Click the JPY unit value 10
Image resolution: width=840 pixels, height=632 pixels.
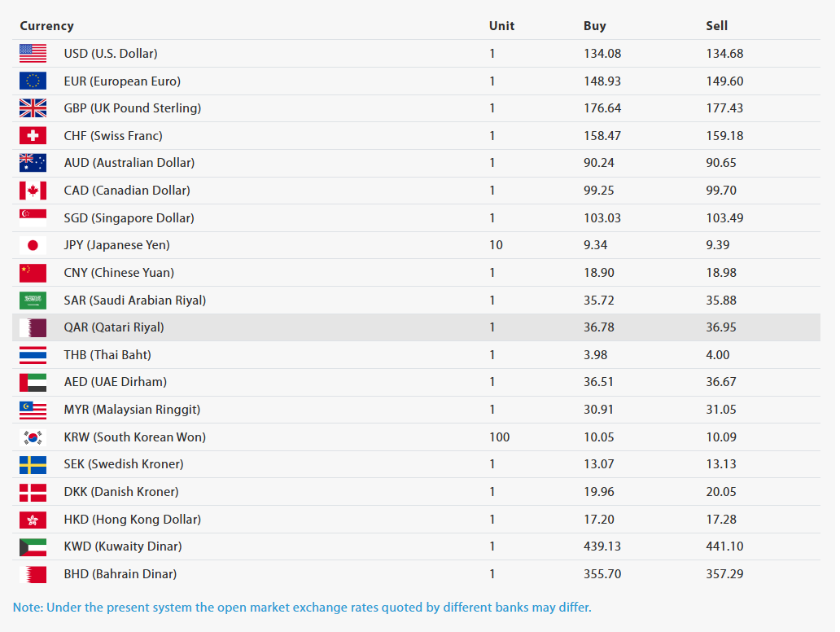[x=496, y=245]
